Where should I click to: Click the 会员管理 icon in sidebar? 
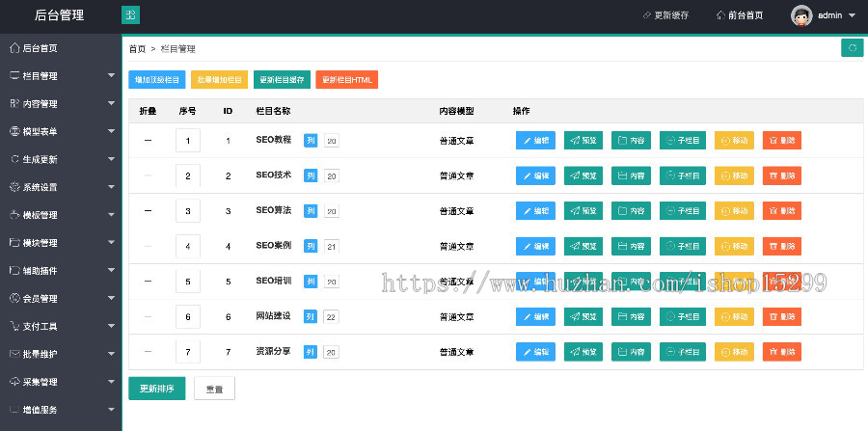(x=14, y=298)
